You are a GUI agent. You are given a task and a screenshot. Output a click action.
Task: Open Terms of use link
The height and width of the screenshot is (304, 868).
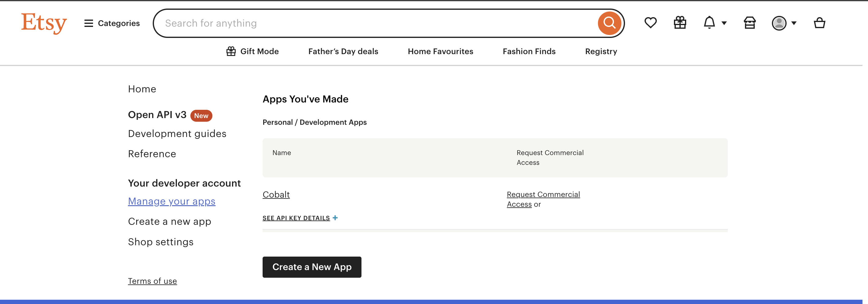point(152,281)
